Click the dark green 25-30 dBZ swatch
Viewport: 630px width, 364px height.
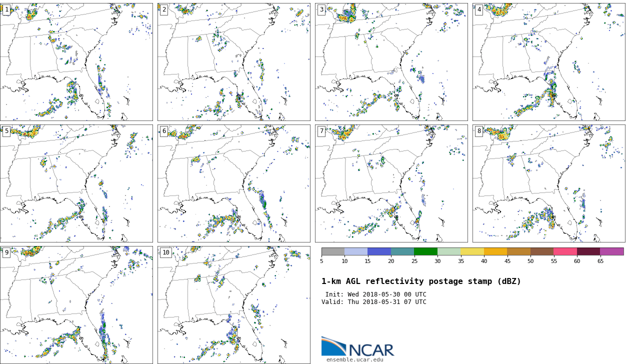click(x=426, y=251)
